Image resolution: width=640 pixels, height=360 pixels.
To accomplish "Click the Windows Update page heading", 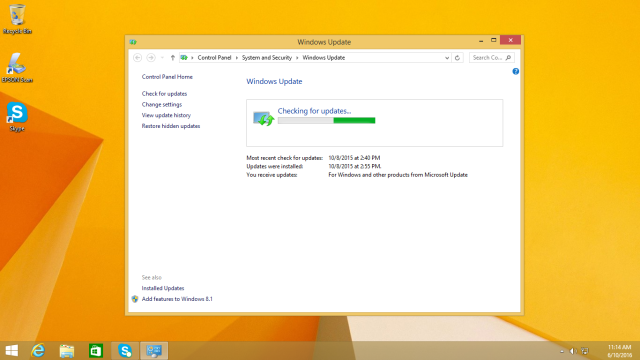I will [x=274, y=81].
